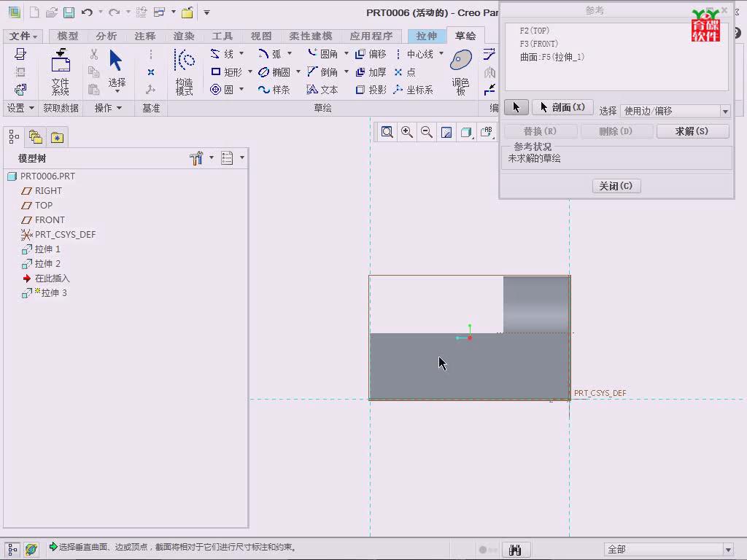Viewport: 747px width, 560px height.
Task: Click the New file icon
Action: pos(34,12)
